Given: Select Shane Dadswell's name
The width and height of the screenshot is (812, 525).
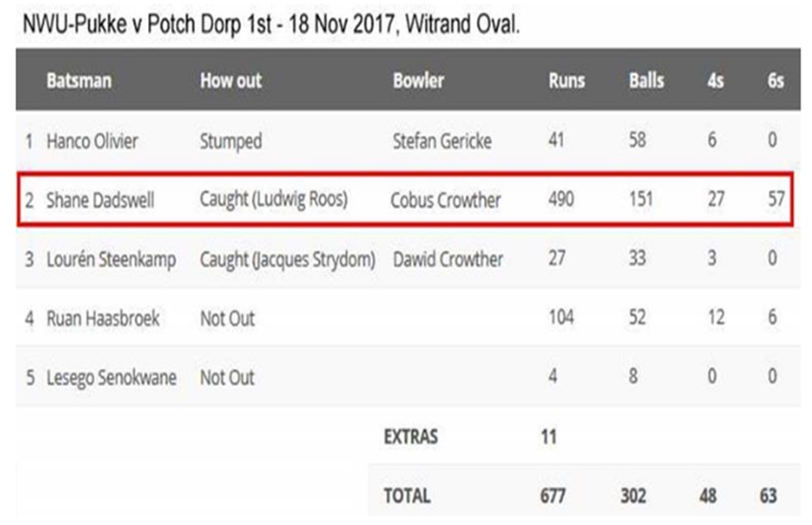Looking at the screenshot, I should (99, 200).
